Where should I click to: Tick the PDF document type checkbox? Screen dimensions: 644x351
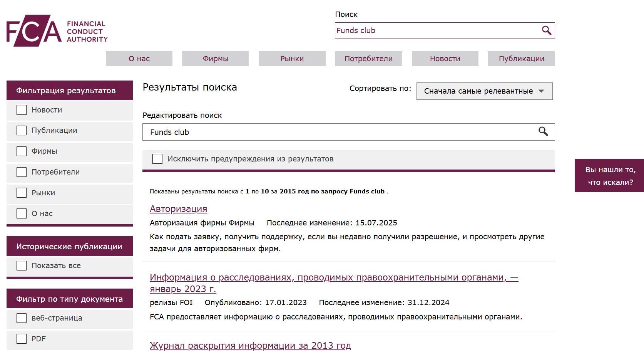coord(22,339)
